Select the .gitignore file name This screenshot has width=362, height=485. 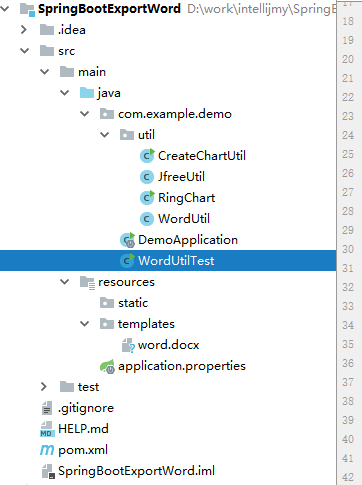pos(86,408)
